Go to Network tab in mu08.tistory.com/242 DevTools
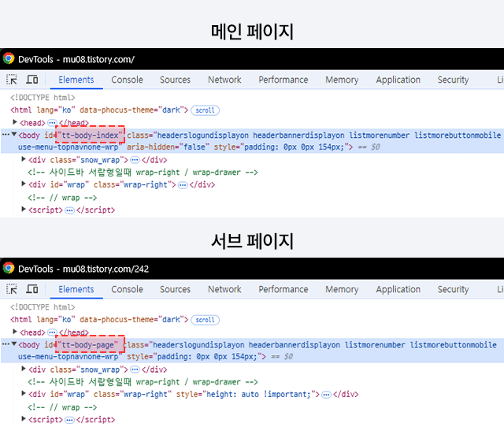504x427 pixels. click(x=224, y=289)
